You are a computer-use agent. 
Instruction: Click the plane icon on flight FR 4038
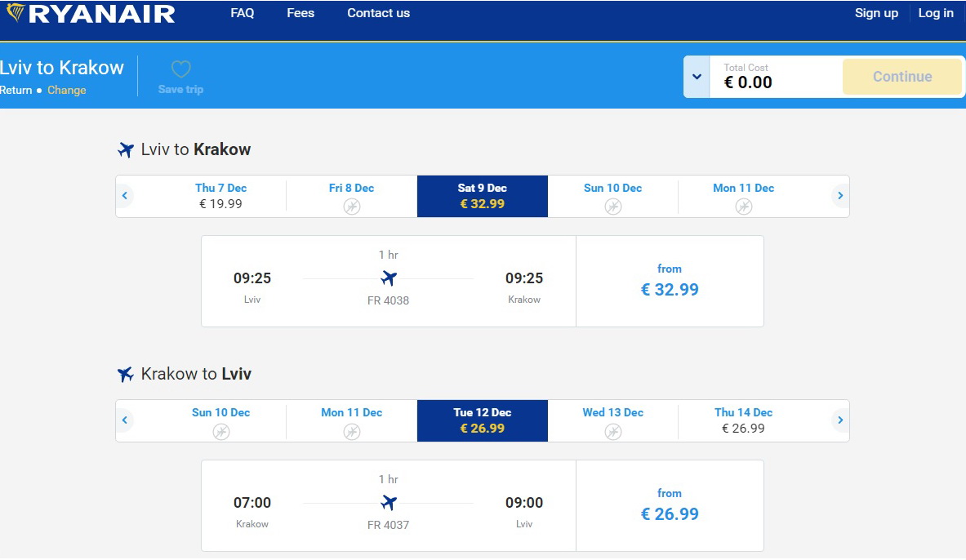pos(389,278)
